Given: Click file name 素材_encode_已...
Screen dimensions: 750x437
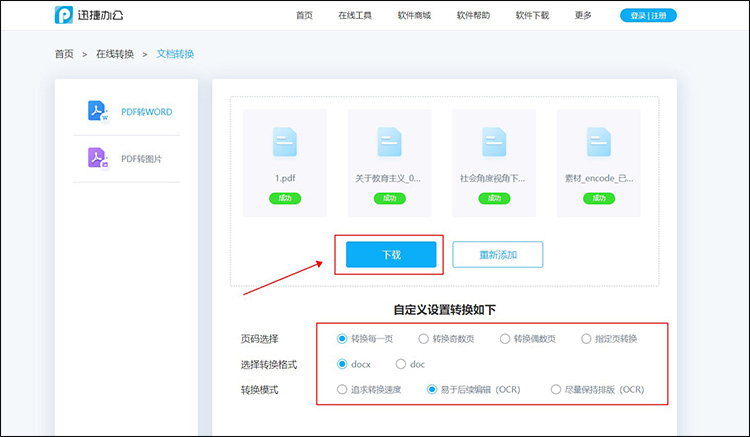Looking at the screenshot, I should [x=599, y=178].
